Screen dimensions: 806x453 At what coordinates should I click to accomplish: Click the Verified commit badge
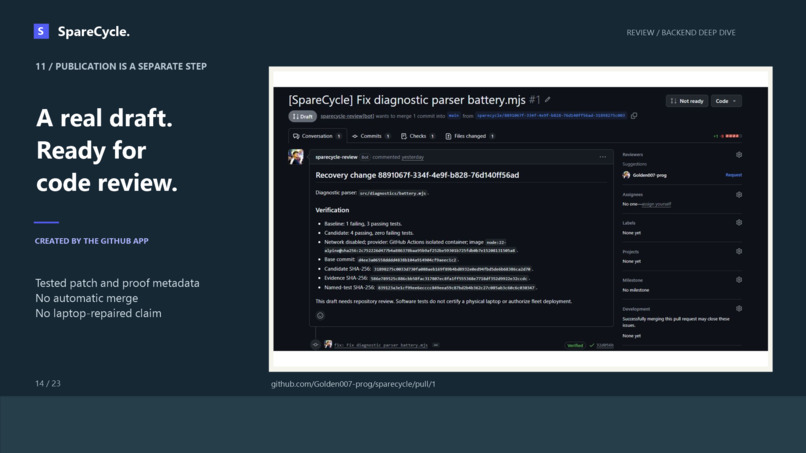(575, 345)
